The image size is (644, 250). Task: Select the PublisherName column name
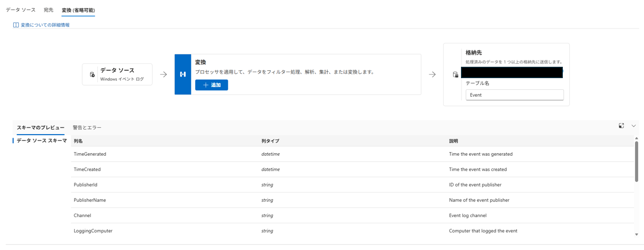click(x=90, y=200)
